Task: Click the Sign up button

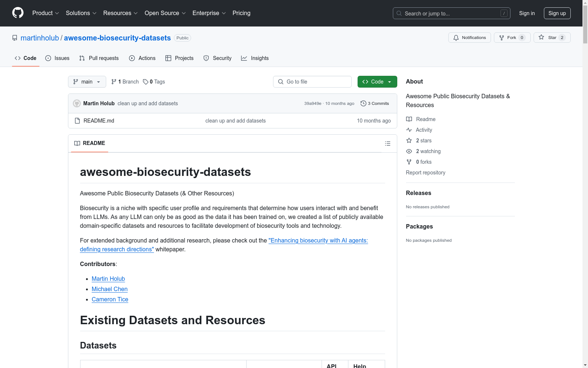Action: tap(557, 13)
